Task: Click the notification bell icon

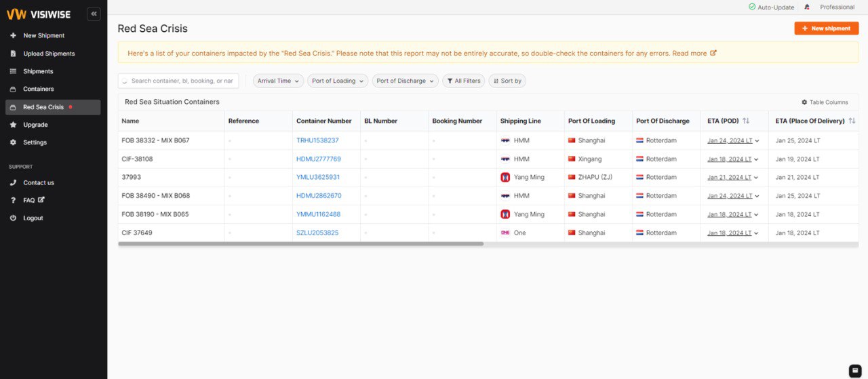Action: [807, 7]
